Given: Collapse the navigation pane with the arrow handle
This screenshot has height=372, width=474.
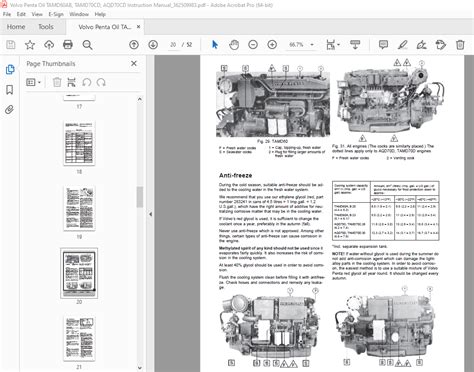Looking at the screenshot, I should pyautogui.click(x=150, y=214).
